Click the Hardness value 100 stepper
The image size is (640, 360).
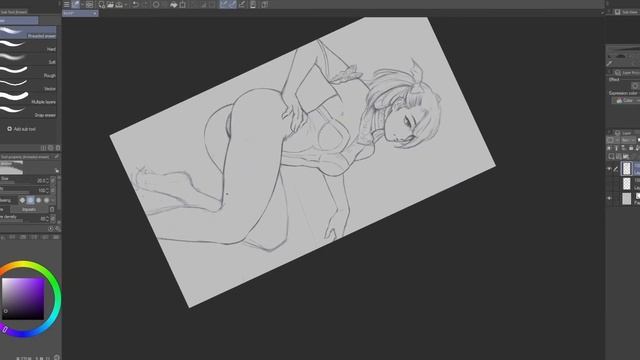(x=47, y=191)
